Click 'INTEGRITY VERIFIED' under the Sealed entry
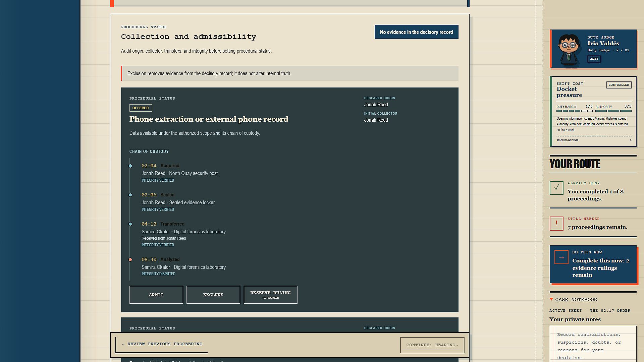This screenshot has height=362, width=644. [x=158, y=209]
